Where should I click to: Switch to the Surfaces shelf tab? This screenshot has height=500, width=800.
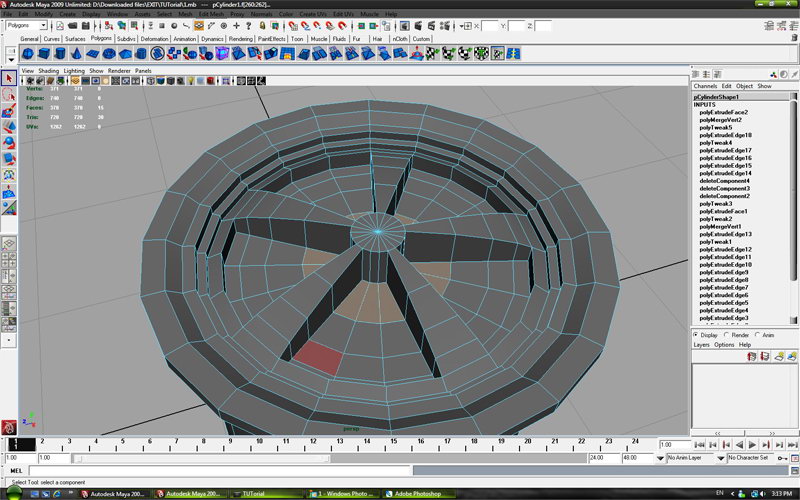point(75,38)
